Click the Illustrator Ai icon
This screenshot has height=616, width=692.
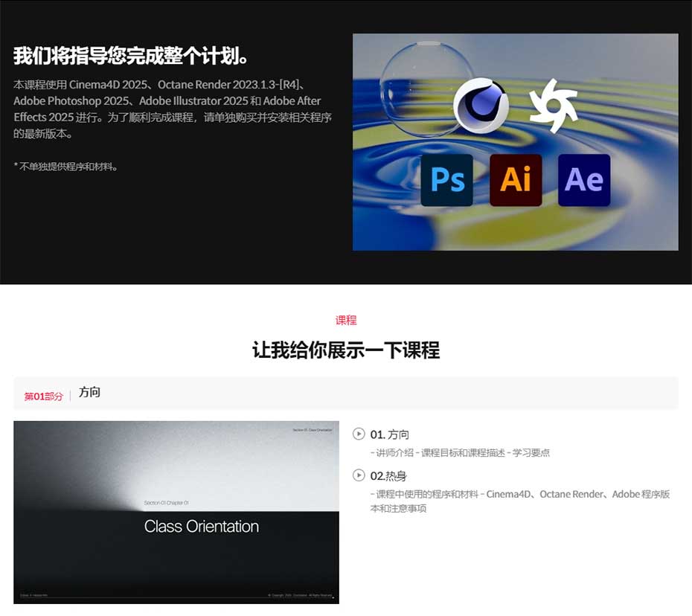[516, 180]
